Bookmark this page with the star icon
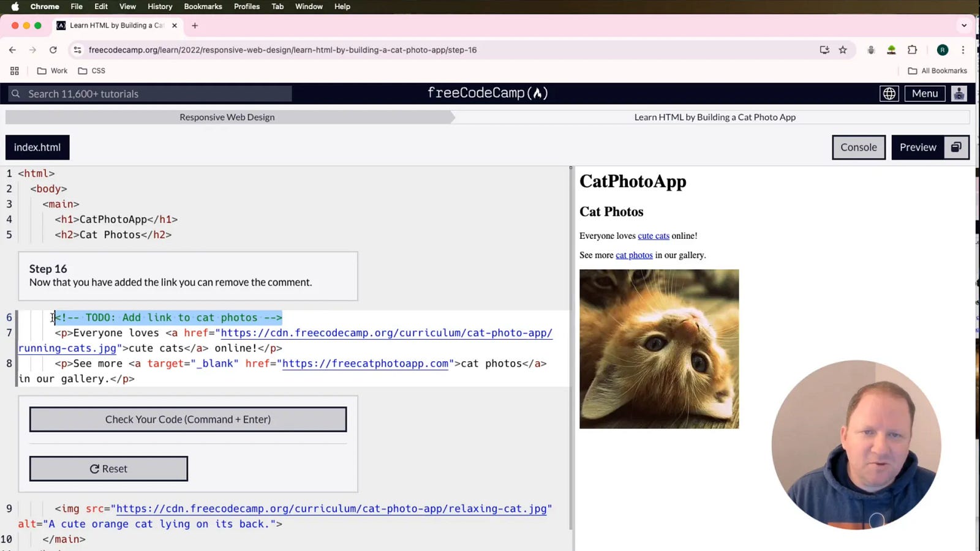Screen dimensions: 980x551 pyautogui.click(x=843, y=50)
